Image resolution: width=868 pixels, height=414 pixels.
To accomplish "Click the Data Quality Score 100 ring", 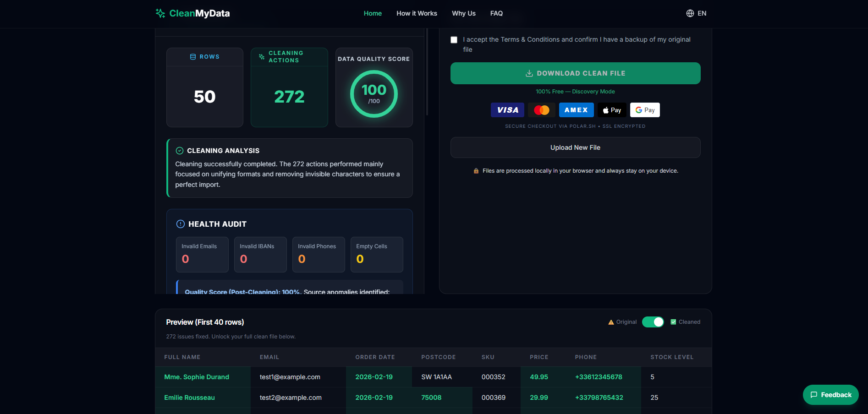I will pos(374,94).
